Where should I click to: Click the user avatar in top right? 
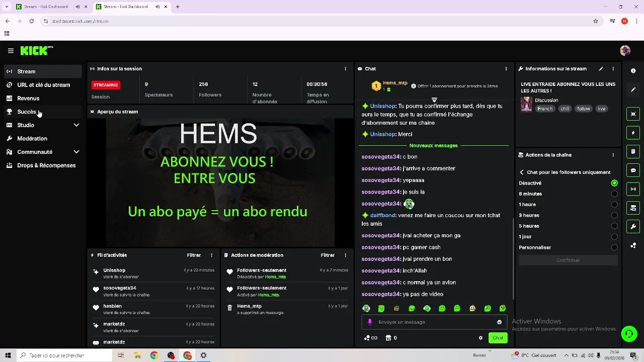click(625, 50)
